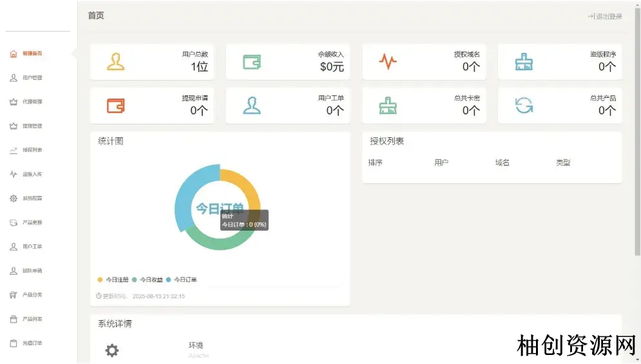
Task: Click the blue user icon on 用户工单 card
Action: tap(251, 106)
